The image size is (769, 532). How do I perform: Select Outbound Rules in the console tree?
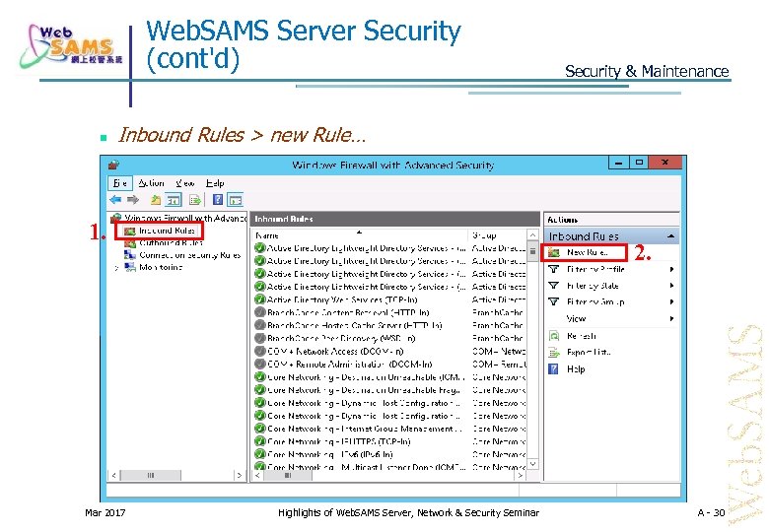[x=171, y=242]
